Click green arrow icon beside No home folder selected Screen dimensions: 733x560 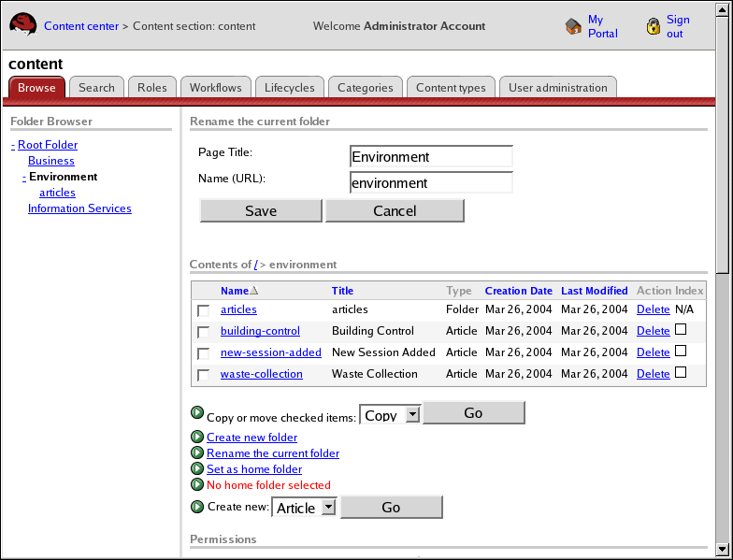click(197, 484)
